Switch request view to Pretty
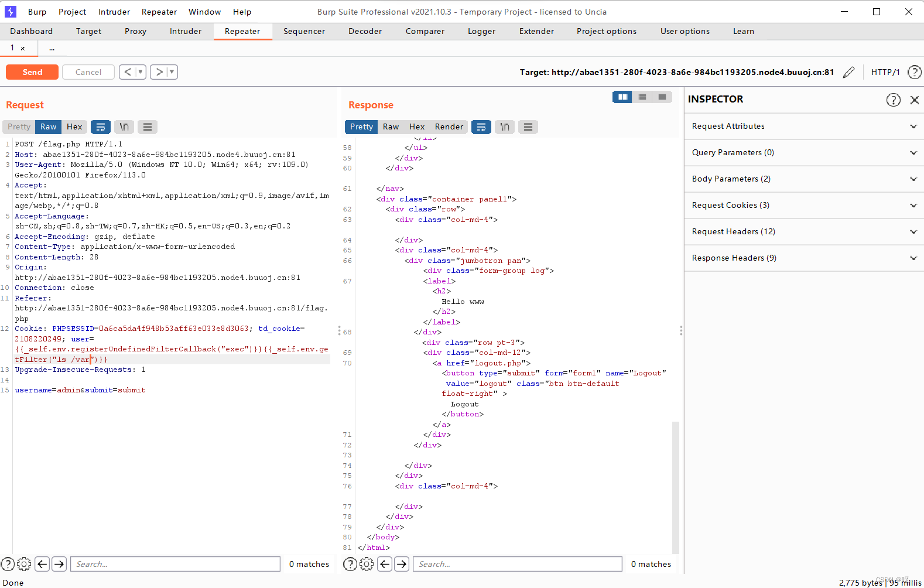Viewport: 924px width, 588px height. click(19, 127)
